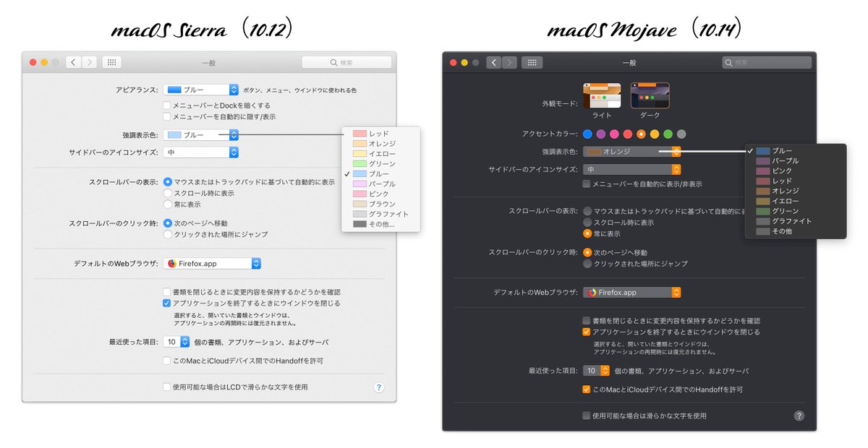Select the yellow accent color circle

tap(655, 134)
